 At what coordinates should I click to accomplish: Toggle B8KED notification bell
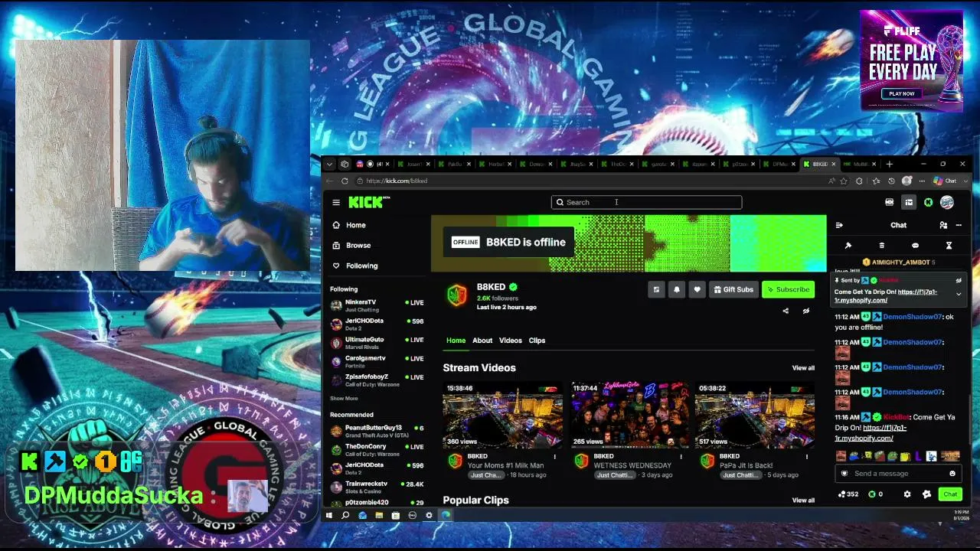[677, 289]
